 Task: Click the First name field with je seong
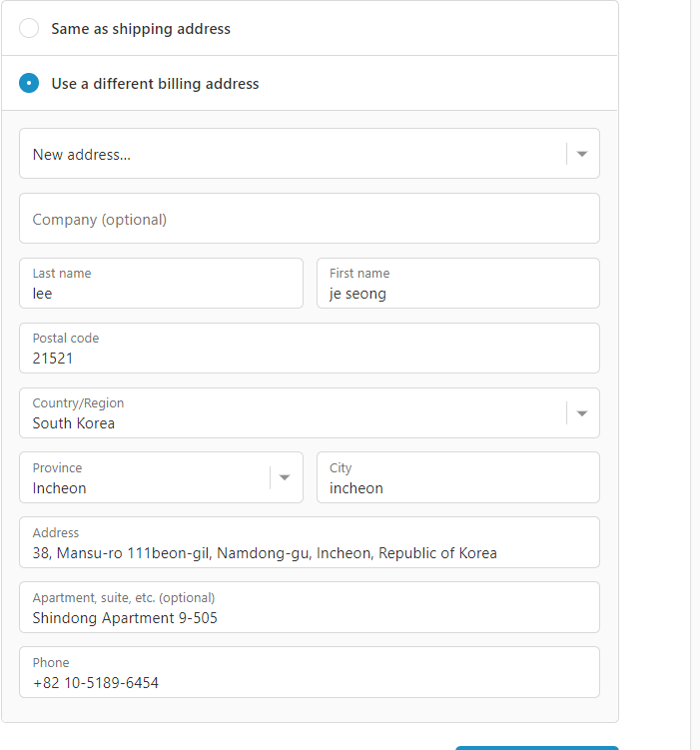pyautogui.click(x=458, y=284)
